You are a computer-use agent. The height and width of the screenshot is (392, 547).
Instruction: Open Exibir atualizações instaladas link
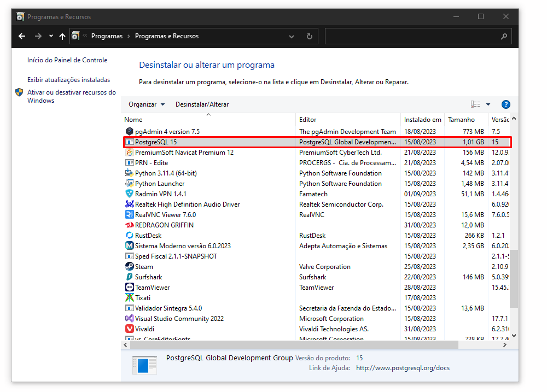(x=68, y=80)
